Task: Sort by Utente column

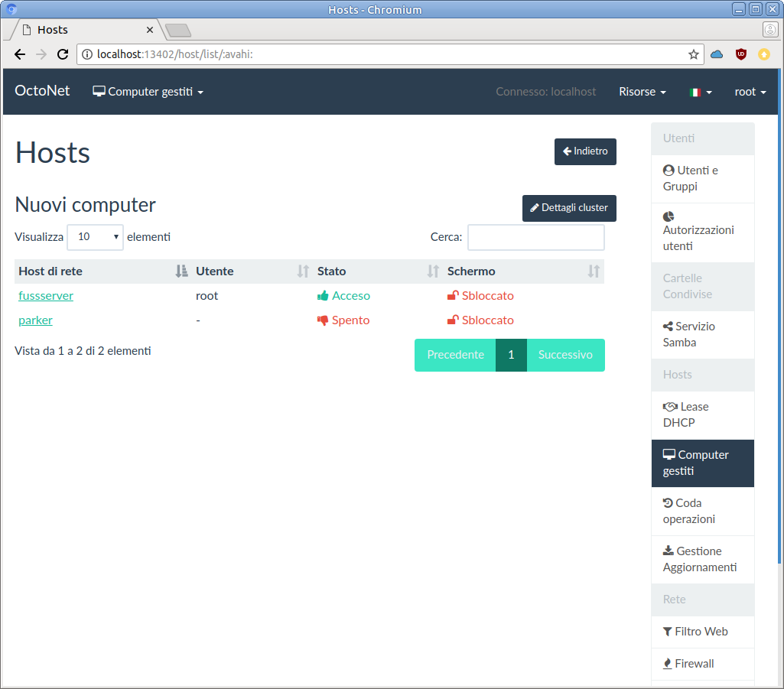Action: point(252,271)
